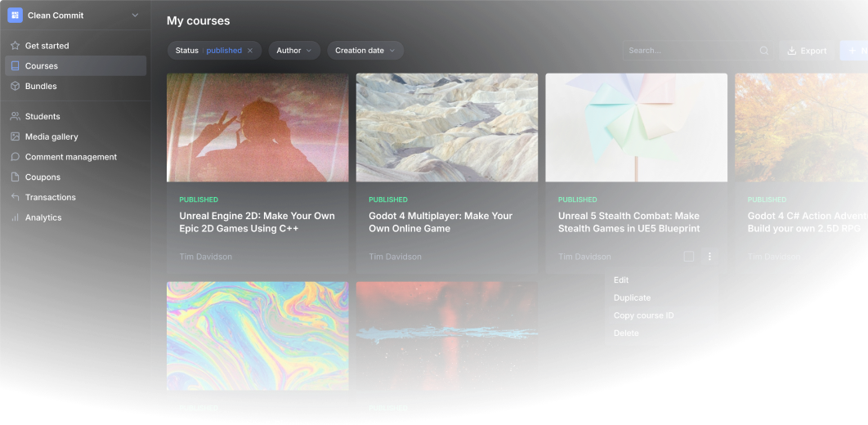The width and height of the screenshot is (868, 425).
Task: Open Bundles via its box icon
Action: click(x=16, y=86)
